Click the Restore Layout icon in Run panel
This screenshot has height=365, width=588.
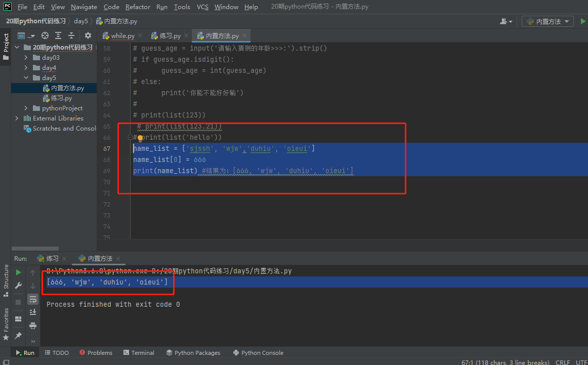pos(18,319)
